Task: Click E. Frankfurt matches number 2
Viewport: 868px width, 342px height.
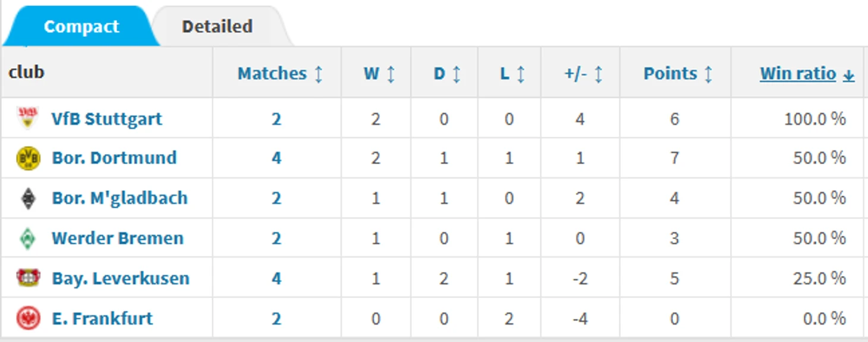Action: click(x=276, y=318)
